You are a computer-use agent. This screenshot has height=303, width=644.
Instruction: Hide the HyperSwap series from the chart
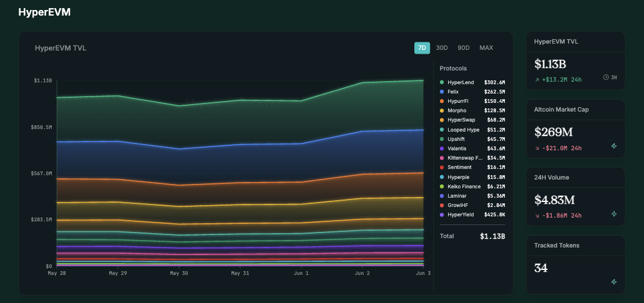[x=461, y=120]
